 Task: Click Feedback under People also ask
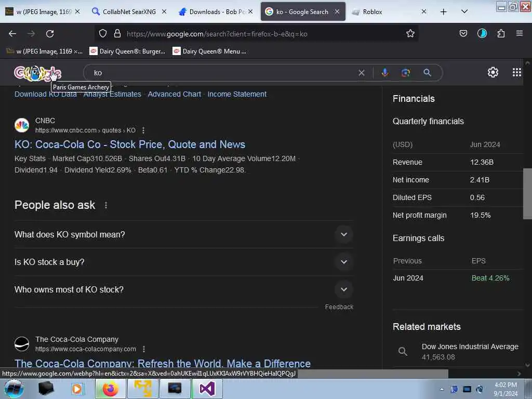pyautogui.click(x=339, y=307)
